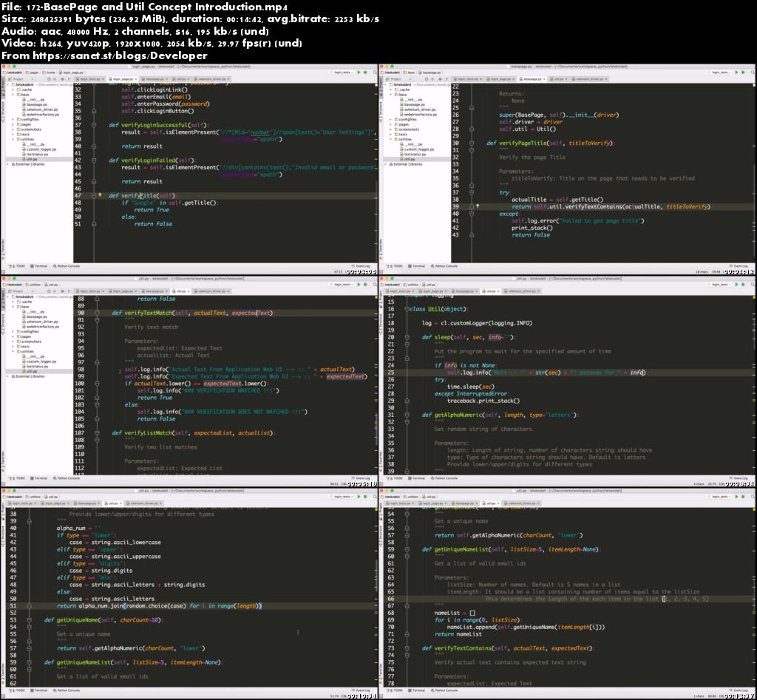Fold sleep method in class Util frame

point(407,337)
